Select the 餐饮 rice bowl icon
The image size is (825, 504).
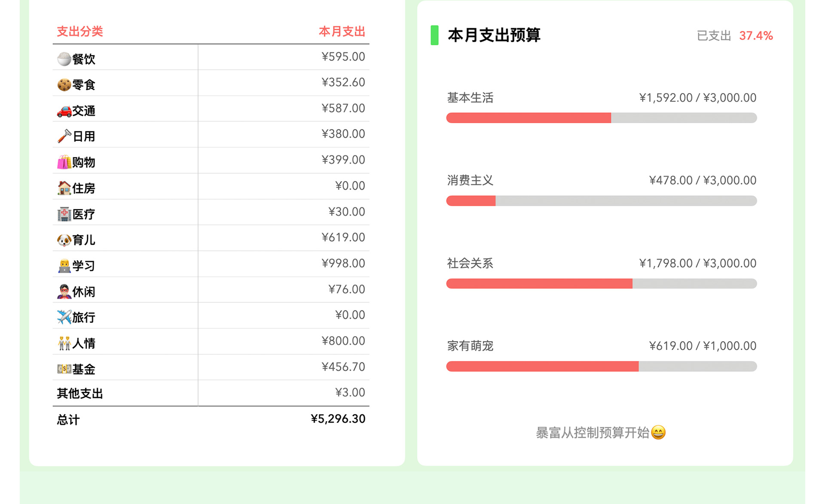click(x=64, y=58)
